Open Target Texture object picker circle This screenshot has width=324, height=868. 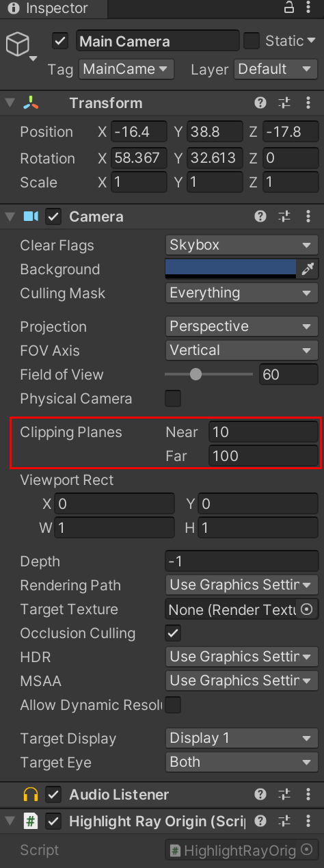tap(307, 609)
